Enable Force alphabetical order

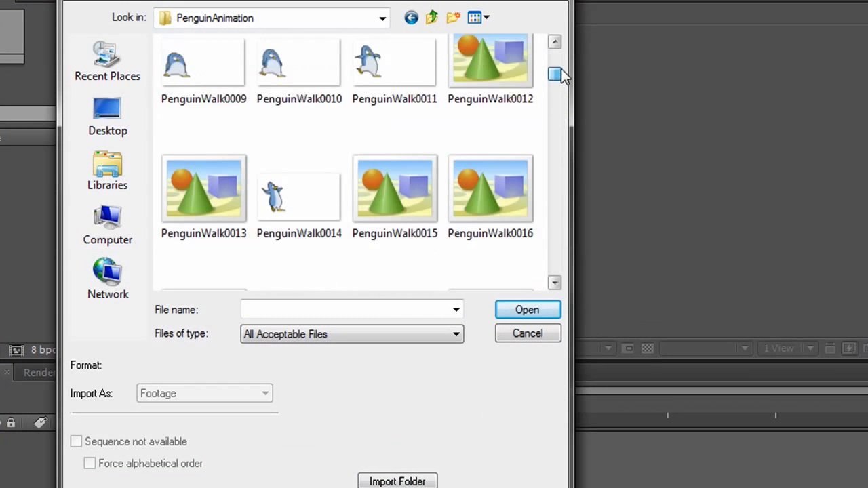click(90, 463)
